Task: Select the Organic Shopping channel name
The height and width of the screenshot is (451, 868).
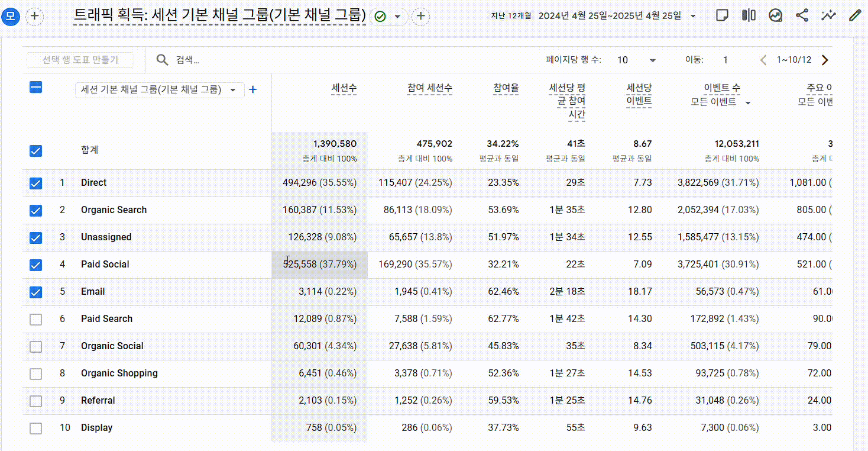Action: [119, 373]
